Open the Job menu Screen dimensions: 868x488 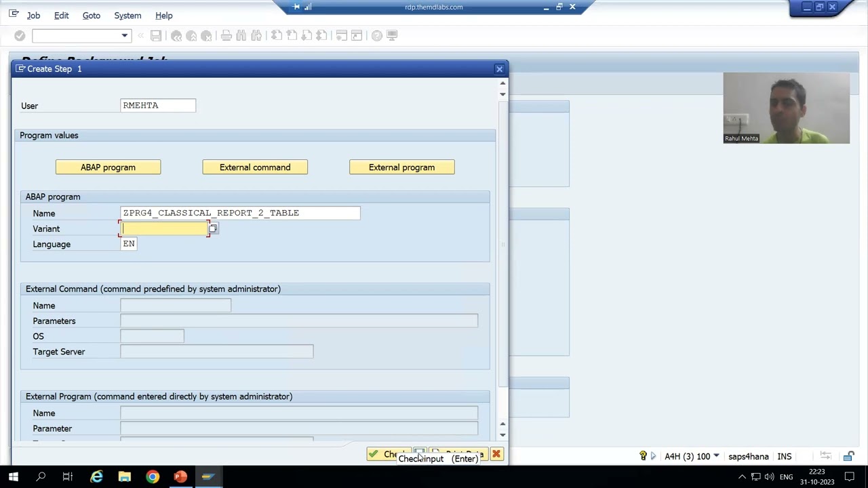pos(33,15)
